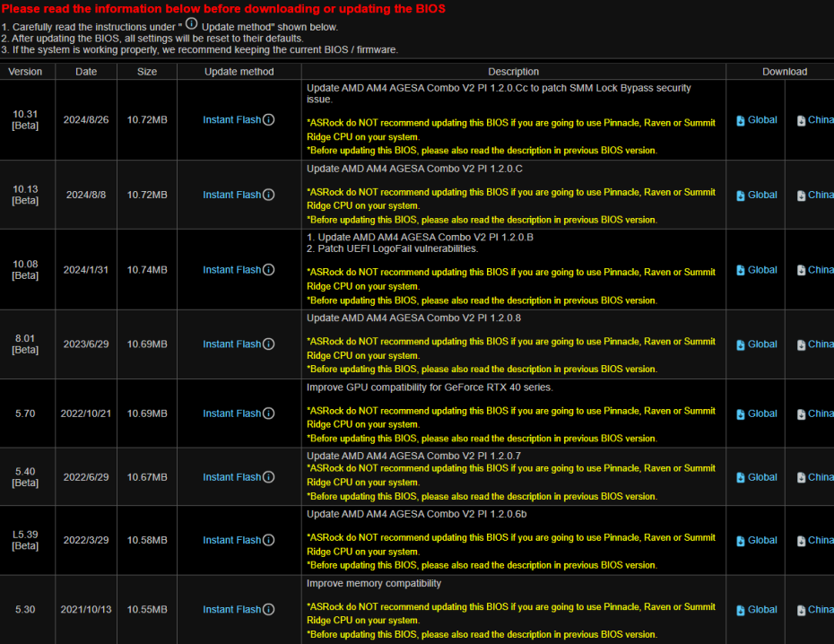Click description 'Update AMD AM4 AGESA Combo V2 PI 1.2.0.8'
Image resolution: width=834 pixels, height=644 pixels.
[413, 318]
